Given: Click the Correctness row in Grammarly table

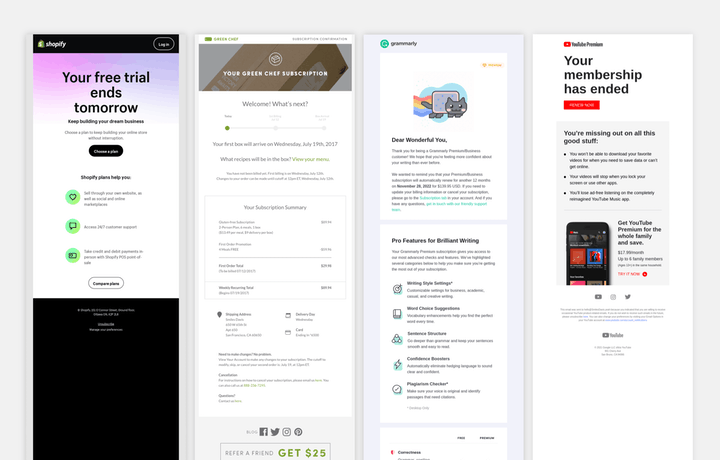Looking at the screenshot, I should pyautogui.click(x=444, y=453).
